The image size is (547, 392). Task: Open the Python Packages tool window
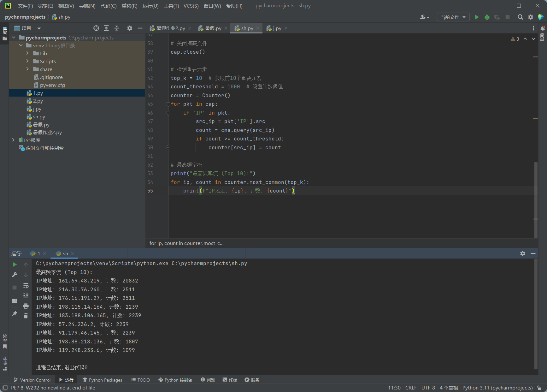point(102,380)
